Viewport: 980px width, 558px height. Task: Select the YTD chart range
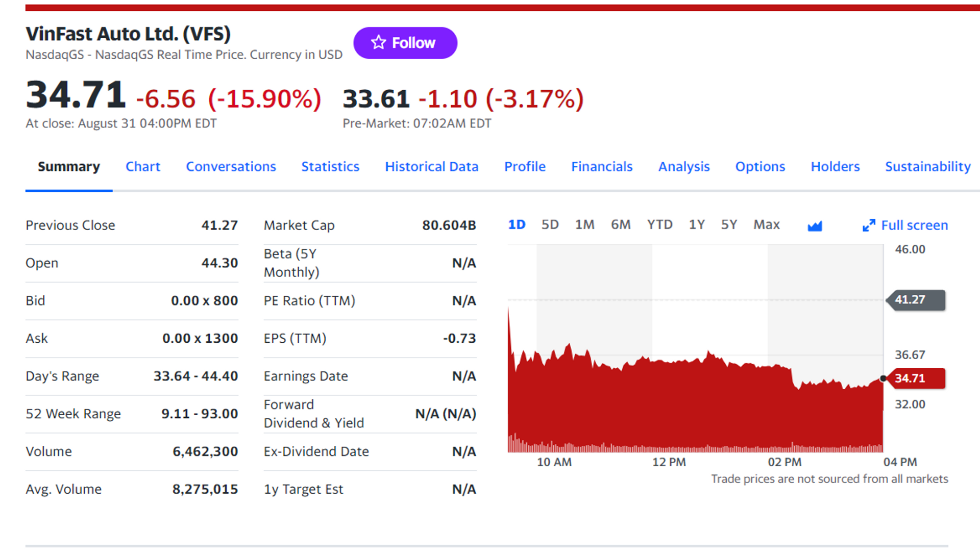point(659,224)
